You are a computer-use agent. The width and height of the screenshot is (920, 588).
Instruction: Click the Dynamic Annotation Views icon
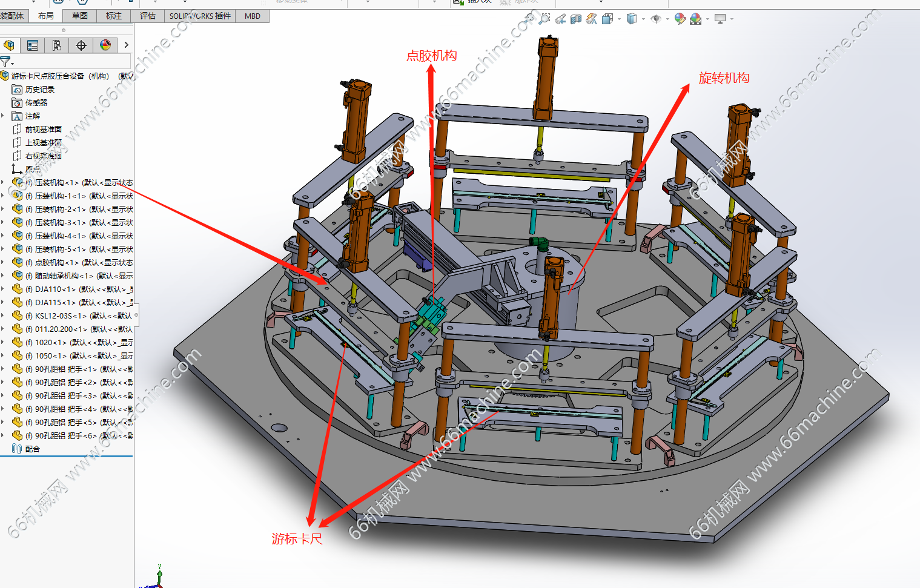pos(592,19)
